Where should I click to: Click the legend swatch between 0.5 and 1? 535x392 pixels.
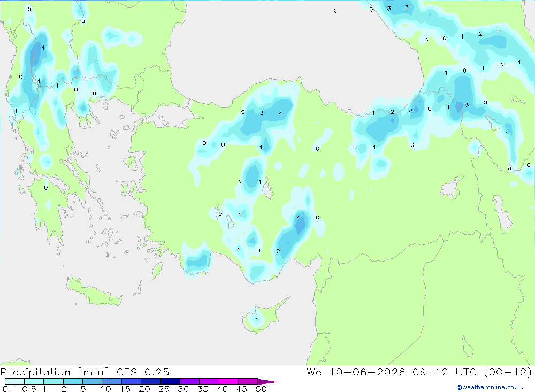pos(34,381)
